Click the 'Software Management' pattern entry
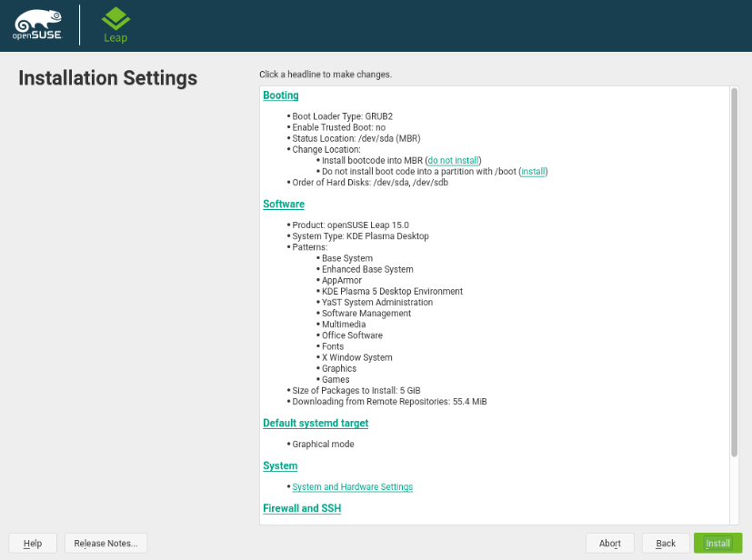The height and width of the screenshot is (560, 752). [x=366, y=313]
